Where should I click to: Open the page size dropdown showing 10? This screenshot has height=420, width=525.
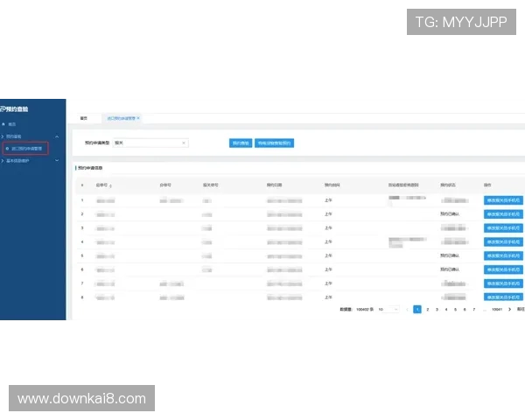pyautogui.click(x=388, y=309)
